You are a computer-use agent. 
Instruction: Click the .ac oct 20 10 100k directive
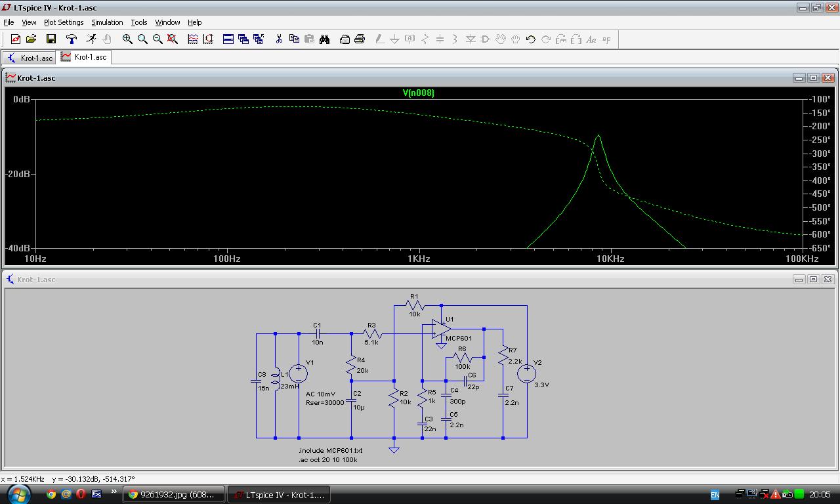pyautogui.click(x=328, y=459)
